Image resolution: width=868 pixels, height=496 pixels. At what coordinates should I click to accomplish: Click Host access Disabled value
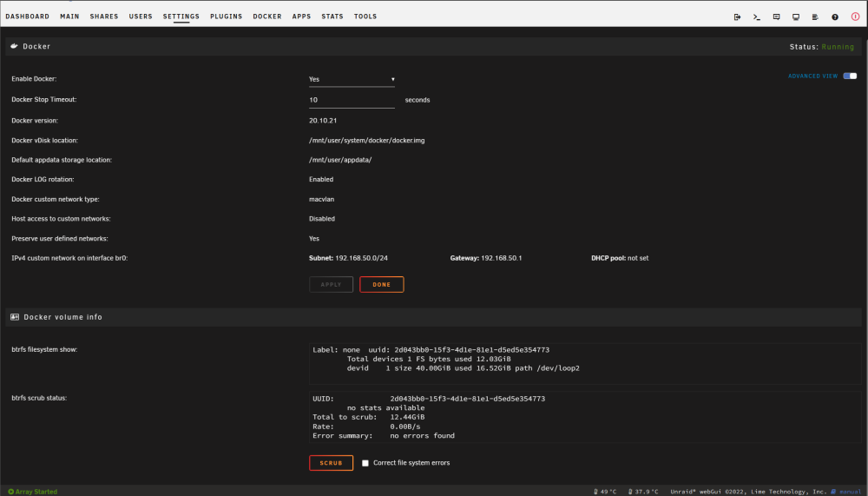tap(322, 218)
